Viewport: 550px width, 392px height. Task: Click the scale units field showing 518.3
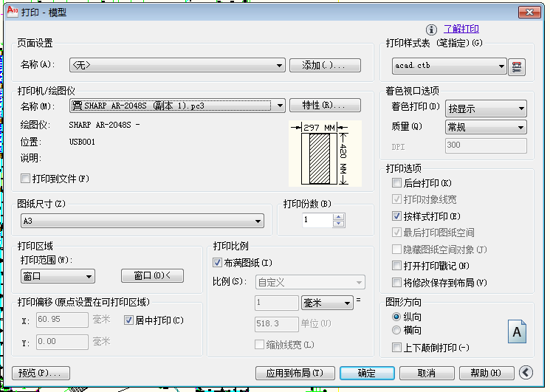click(x=277, y=324)
